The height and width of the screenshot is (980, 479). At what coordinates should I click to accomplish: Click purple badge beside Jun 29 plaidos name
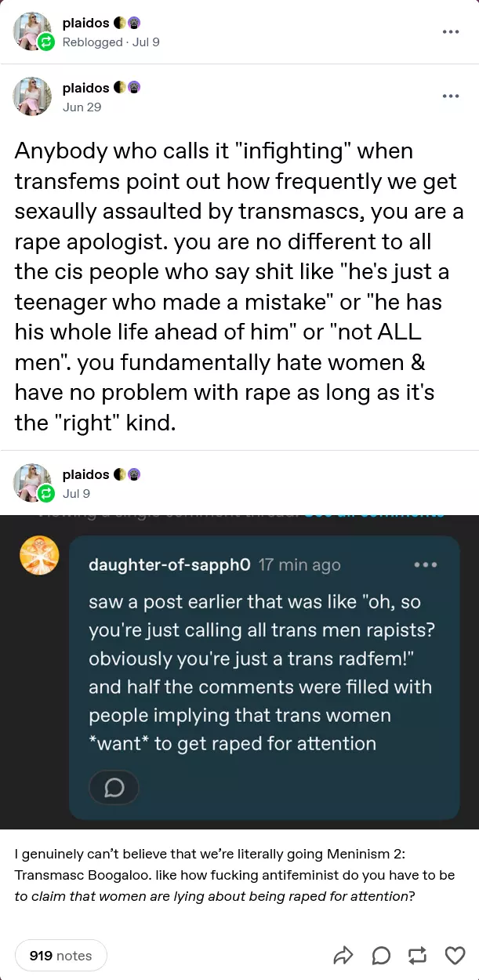(x=134, y=88)
